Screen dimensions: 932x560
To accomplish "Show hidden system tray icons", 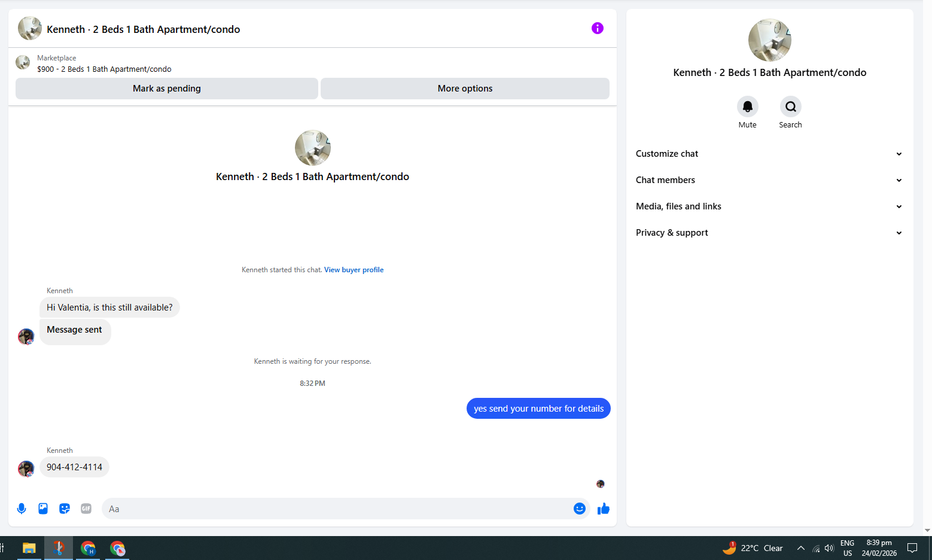I will 800,548.
